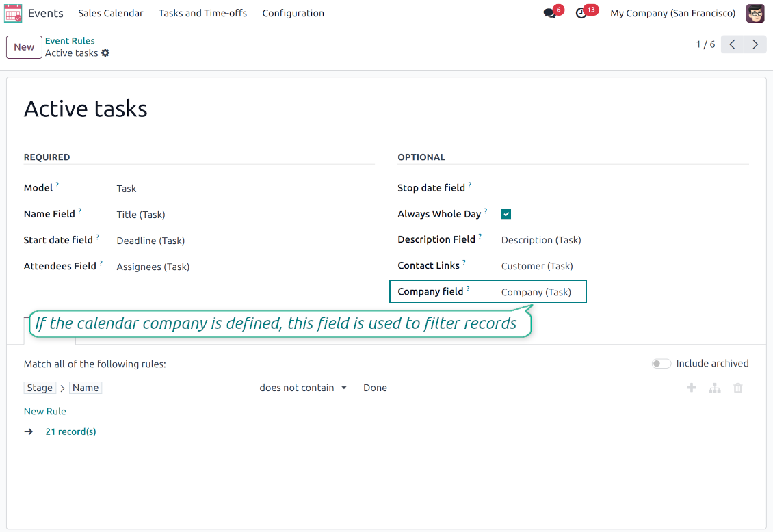The width and height of the screenshot is (773, 532).
Task: Open the 21 record(s) link
Action: click(x=70, y=431)
